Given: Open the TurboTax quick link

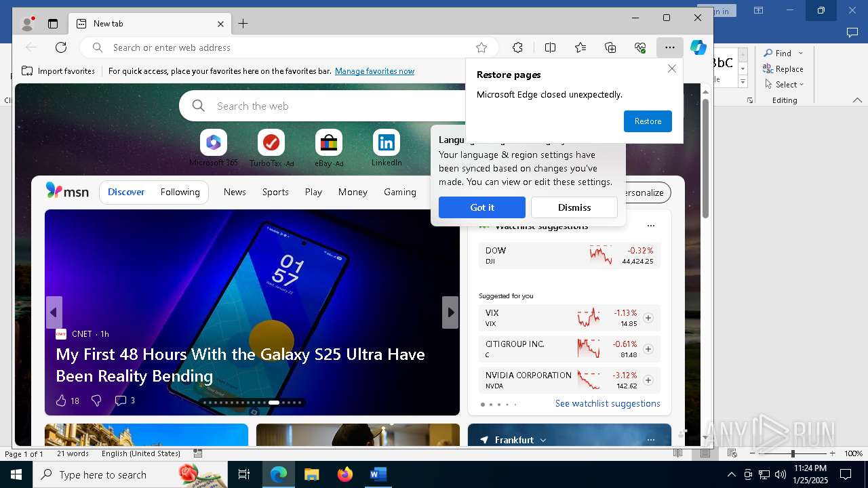Looking at the screenshot, I should (x=271, y=148).
